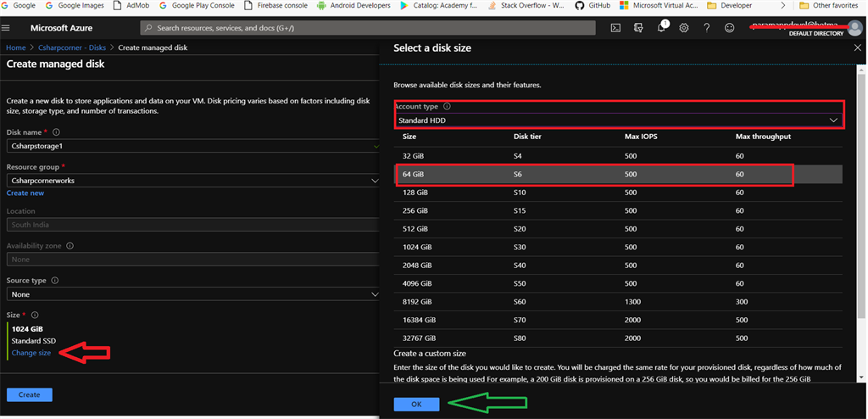Click the Create button
This screenshot has height=419, width=868.
coord(30,394)
